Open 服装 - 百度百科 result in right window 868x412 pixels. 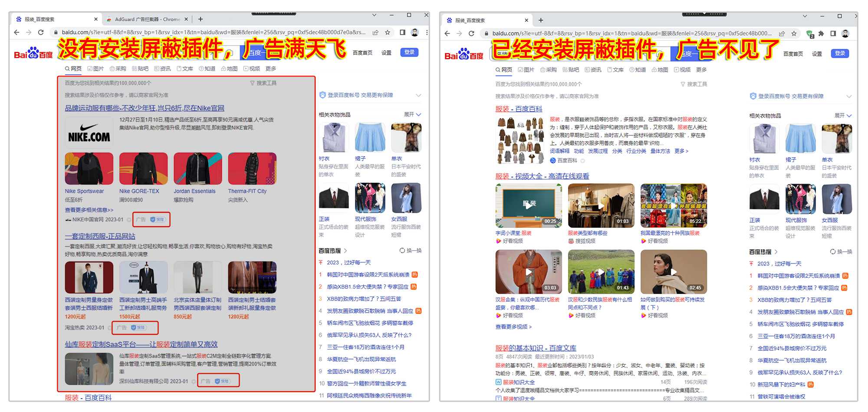pos(519,109)
